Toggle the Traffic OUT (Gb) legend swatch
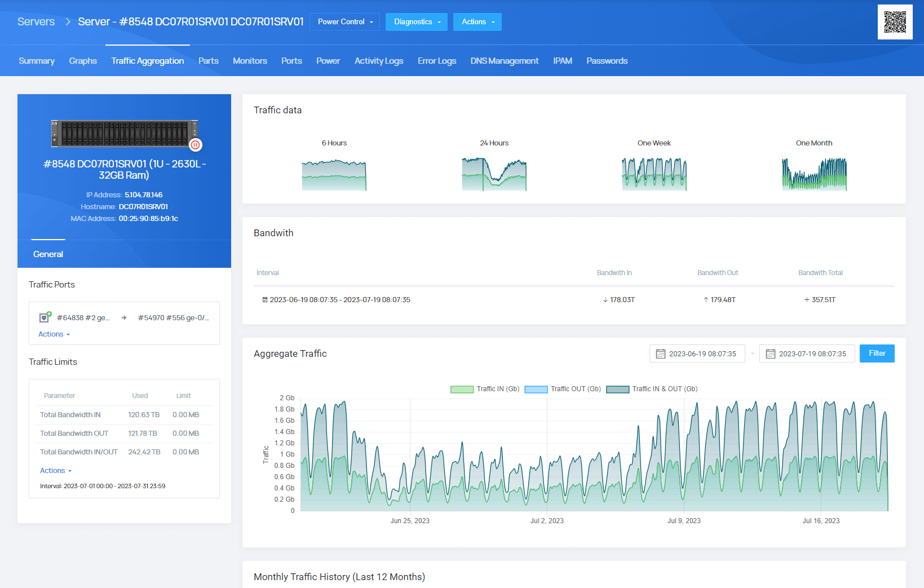The height and width of the screenshot is (588, 924). tap(536, 389)
